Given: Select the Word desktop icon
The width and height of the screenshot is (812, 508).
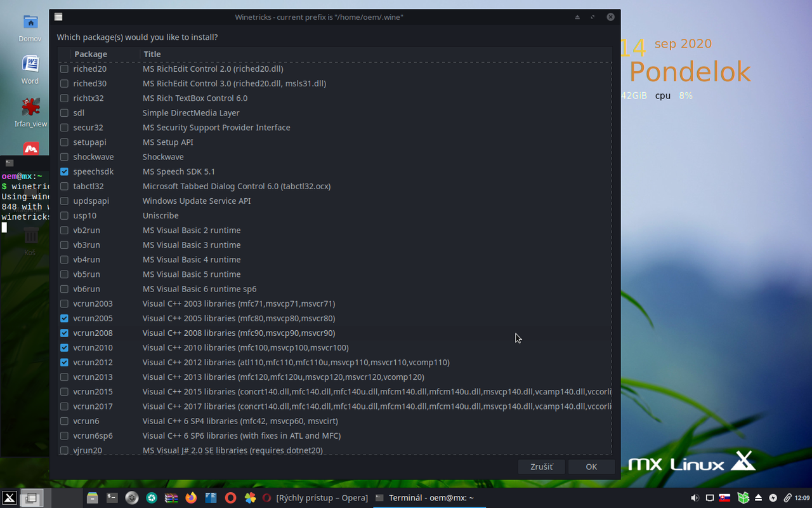Looking at the screenshot, I should [x=30, y=70].
